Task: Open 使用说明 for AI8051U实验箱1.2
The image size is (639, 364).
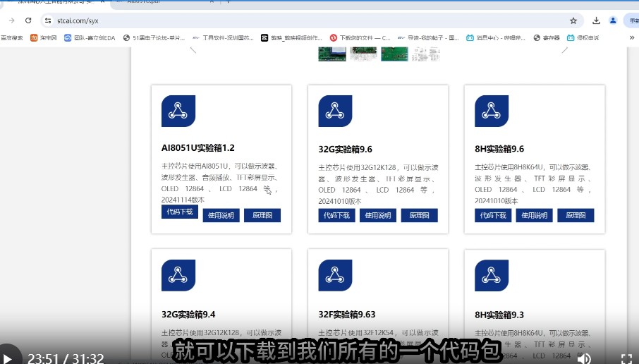Action: coord(221,215)
